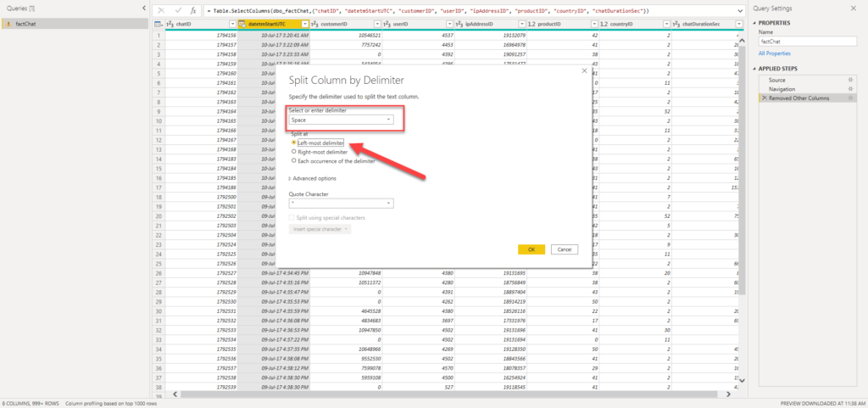Viewport: 868px width, 408px height.
Task: Click the datetime type icon of datetmStartUTC column
Action: (242, 24)
